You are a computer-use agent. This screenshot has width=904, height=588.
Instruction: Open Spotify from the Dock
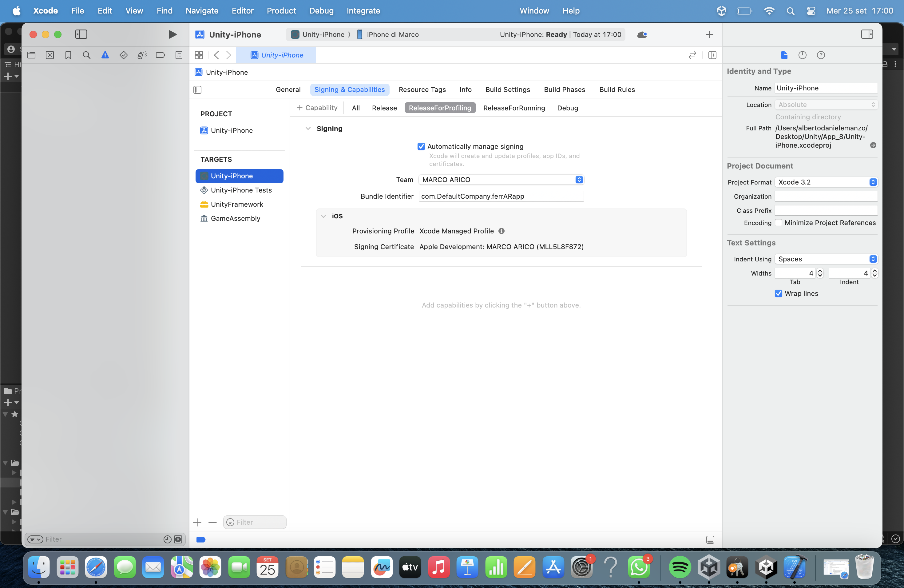(680, 567)
